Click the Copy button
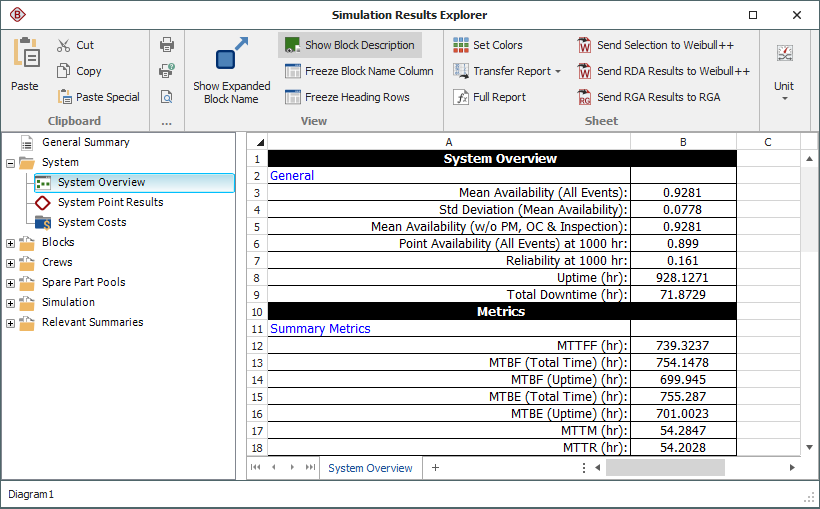 point(79,71)
